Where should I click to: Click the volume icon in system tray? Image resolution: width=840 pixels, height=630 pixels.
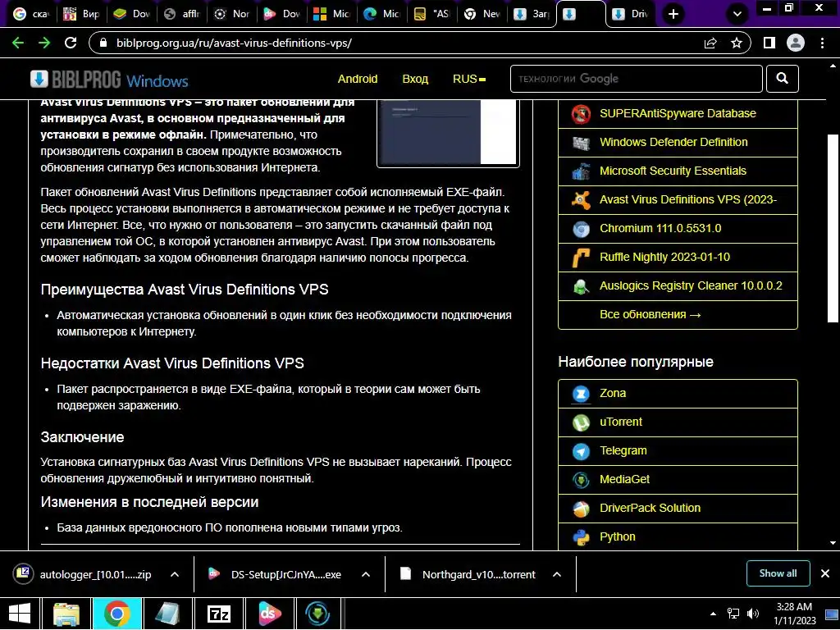click(753, 614)
